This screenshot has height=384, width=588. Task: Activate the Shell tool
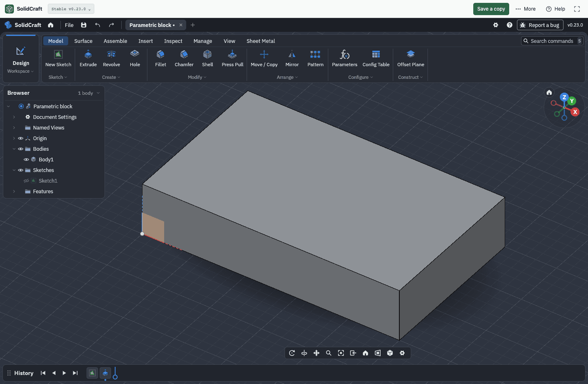(x=207, y=58)
